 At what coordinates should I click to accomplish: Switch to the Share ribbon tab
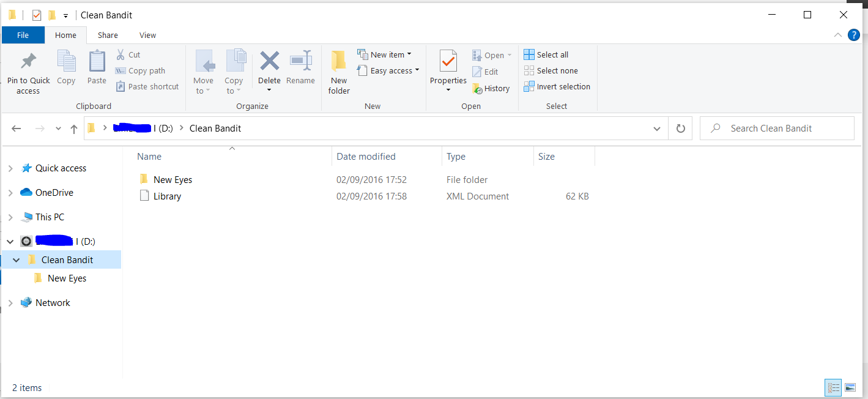[x=108, y=35]
